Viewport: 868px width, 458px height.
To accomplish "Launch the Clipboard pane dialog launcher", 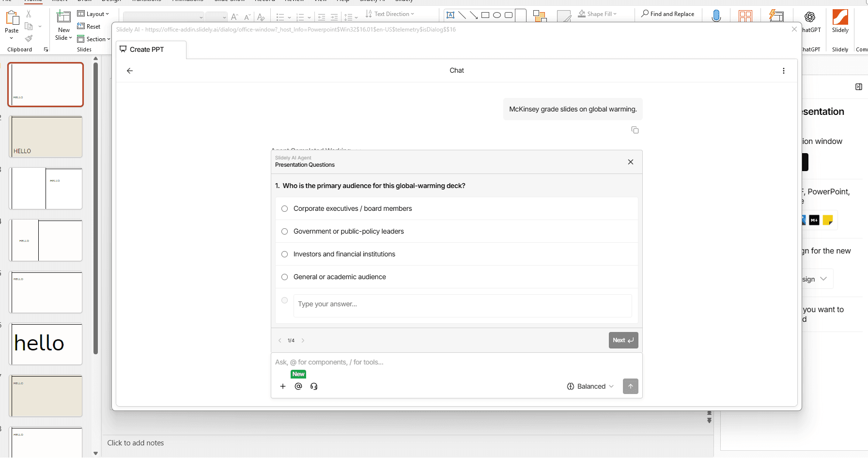I will (x=46, y=49).
